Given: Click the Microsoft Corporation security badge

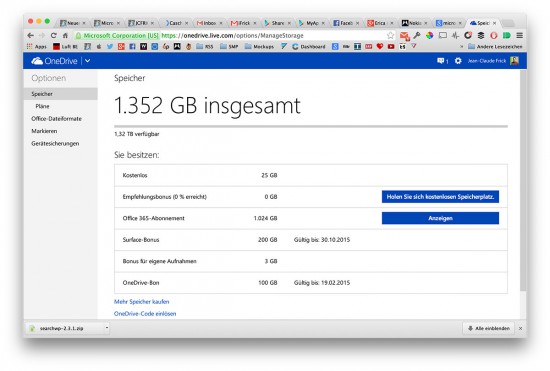Looking at the screenshot, I should [117, 35].
